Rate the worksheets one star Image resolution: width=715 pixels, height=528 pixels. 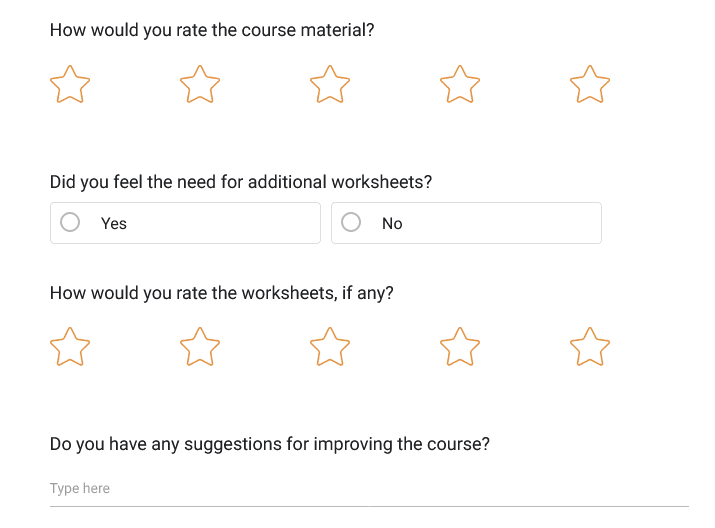tap(70, 347)
